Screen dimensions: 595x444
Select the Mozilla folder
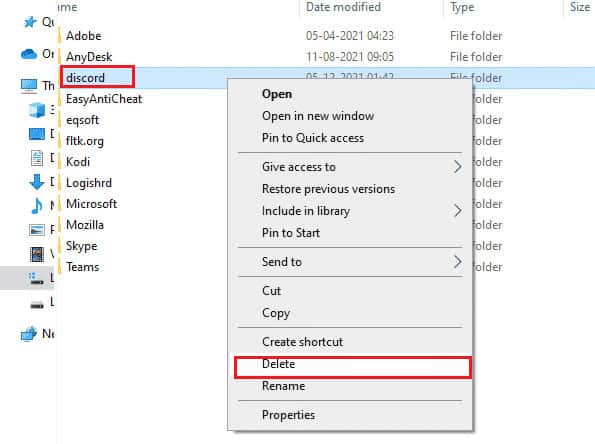click(x=85, y=225)
